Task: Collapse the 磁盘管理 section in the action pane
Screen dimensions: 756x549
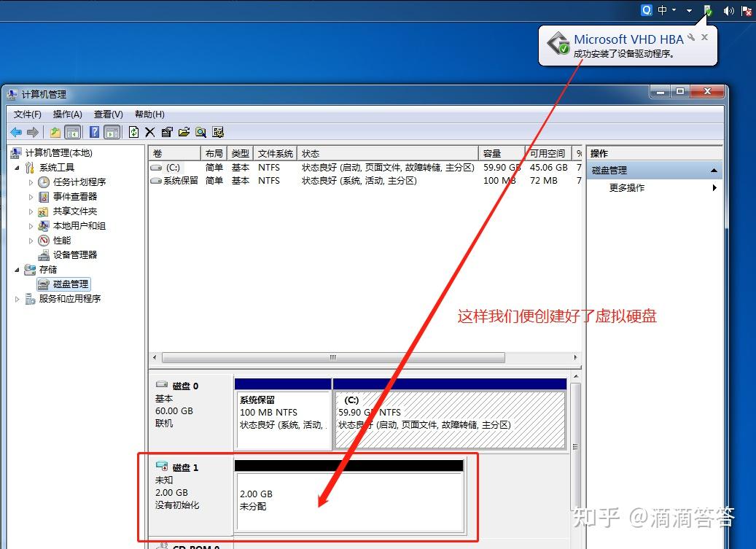Action: tap(714, 169)
